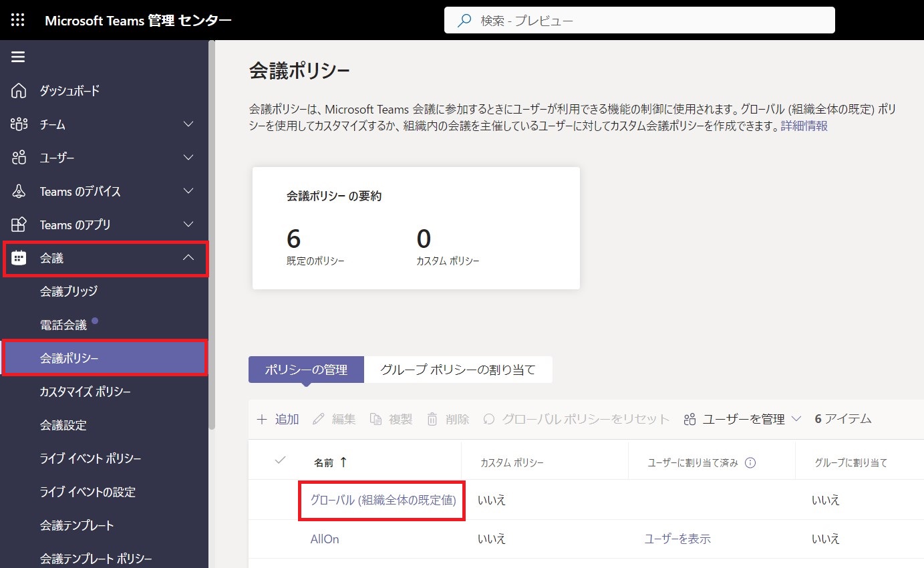The width and height of the screenshot is (924, 568).
Task: Click Microsoft Teams 管理 センター title
Action: (x=138, y=20)
